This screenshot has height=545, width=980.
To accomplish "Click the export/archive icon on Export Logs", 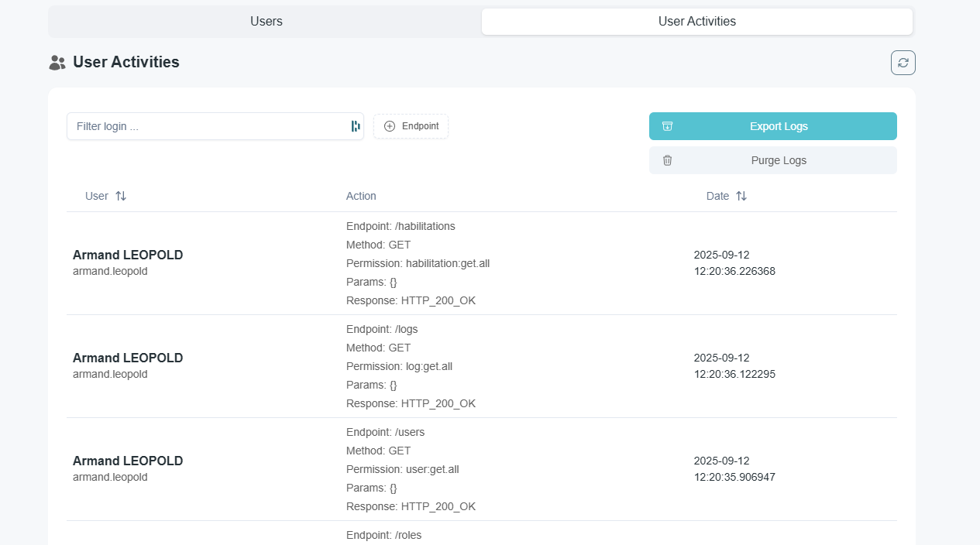I will coord(667,125).
